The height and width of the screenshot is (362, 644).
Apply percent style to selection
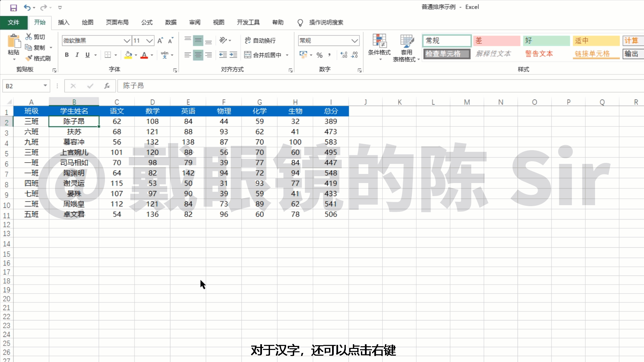(319, 55)
